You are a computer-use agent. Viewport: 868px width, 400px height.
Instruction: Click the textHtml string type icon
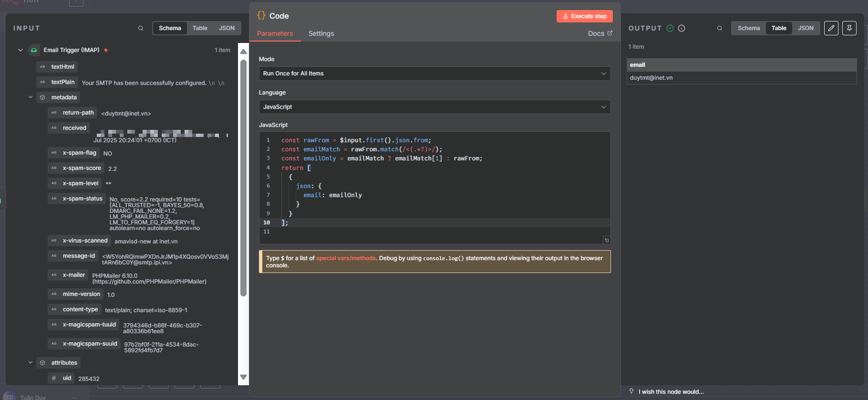(42, 67)
